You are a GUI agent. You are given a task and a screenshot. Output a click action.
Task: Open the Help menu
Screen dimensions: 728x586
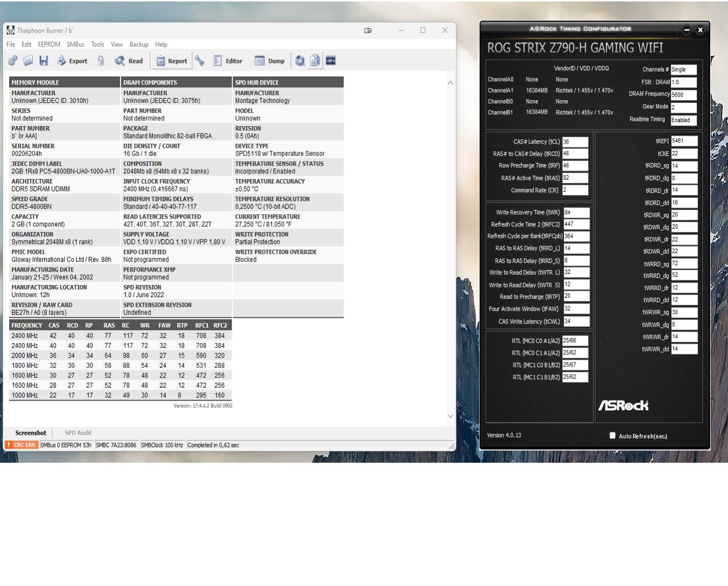click(x=161, y=44)
